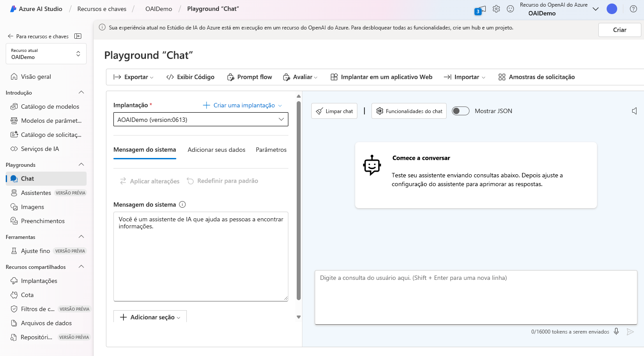Click the send message arrow icon

click(x=630, y=331)
